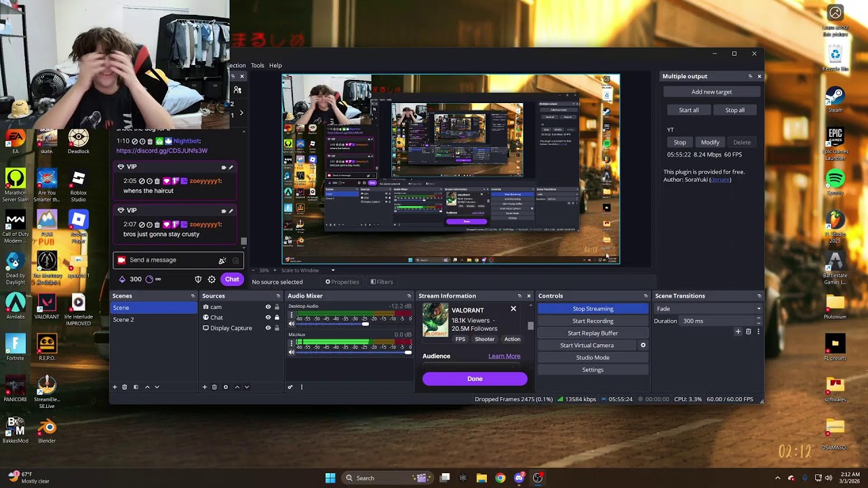The width and height of the screenshot is (868, 488).
Task: Open virtual camera settings gear
Action: tap(643, 346)
